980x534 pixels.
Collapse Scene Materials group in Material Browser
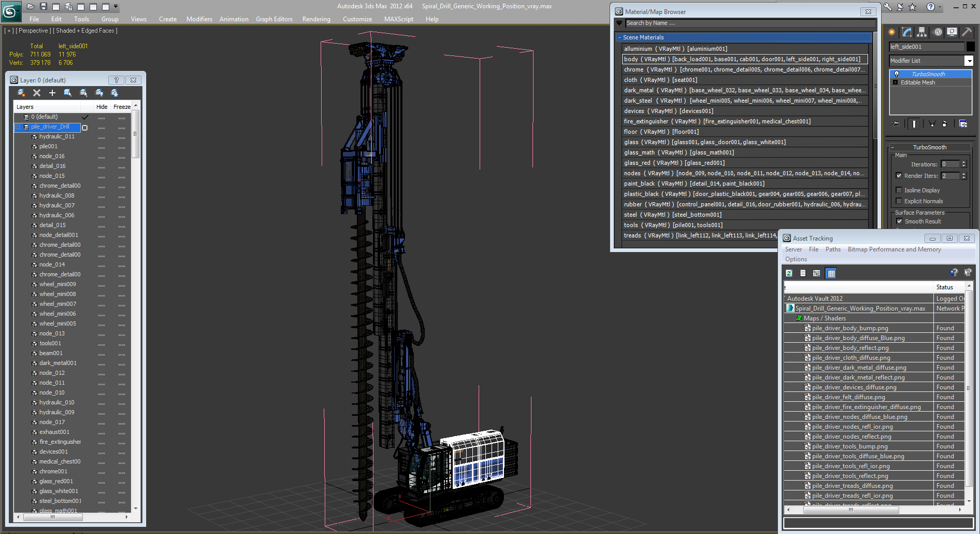pos(619,37)
